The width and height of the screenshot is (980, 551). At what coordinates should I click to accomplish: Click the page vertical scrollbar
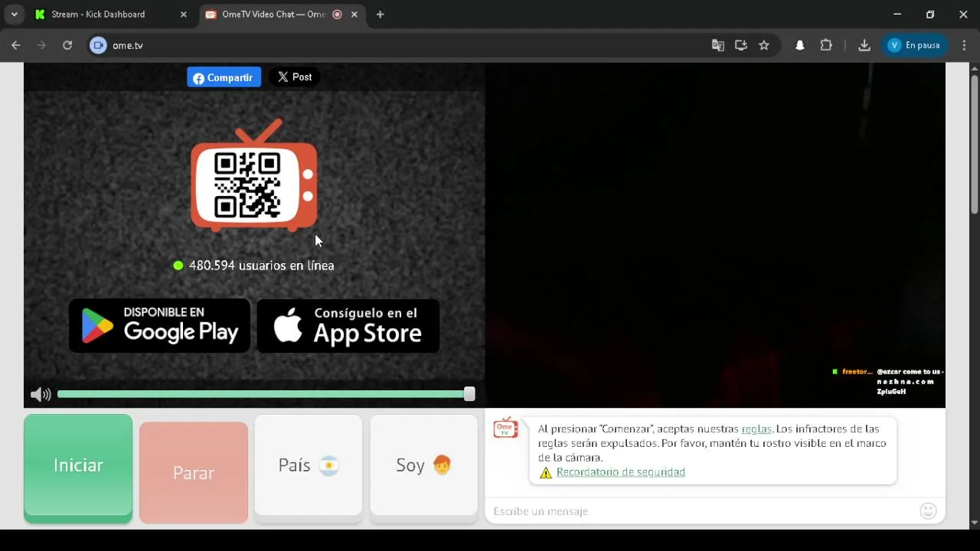[x=975, y=145]
